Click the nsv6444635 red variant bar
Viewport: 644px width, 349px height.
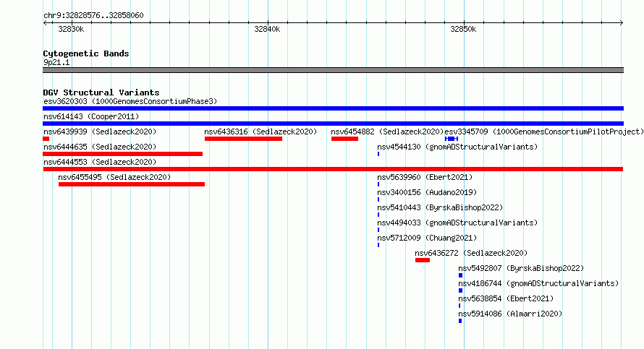click(122, 154)
